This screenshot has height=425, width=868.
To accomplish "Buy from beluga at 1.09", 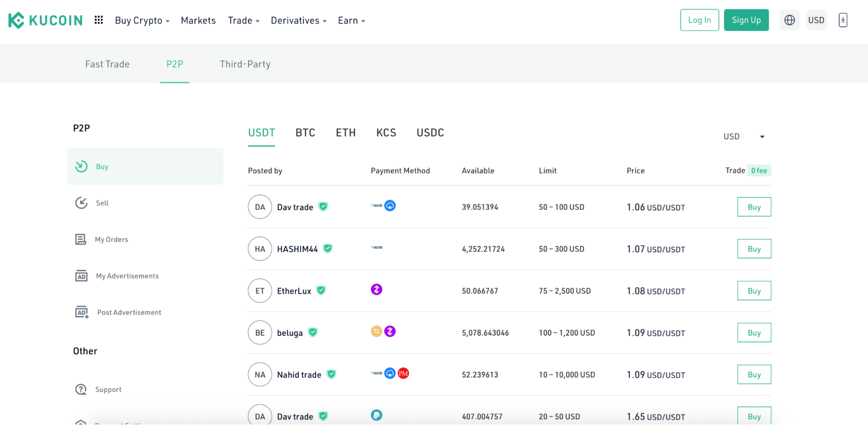I will pyautogui.click(x=754, y=333).
